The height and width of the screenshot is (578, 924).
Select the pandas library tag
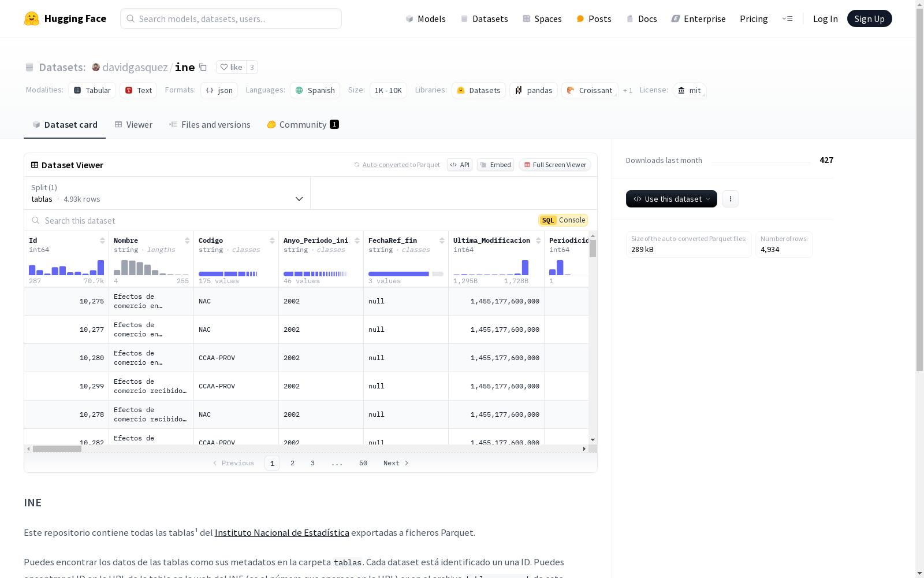click(x=534, y=90)
